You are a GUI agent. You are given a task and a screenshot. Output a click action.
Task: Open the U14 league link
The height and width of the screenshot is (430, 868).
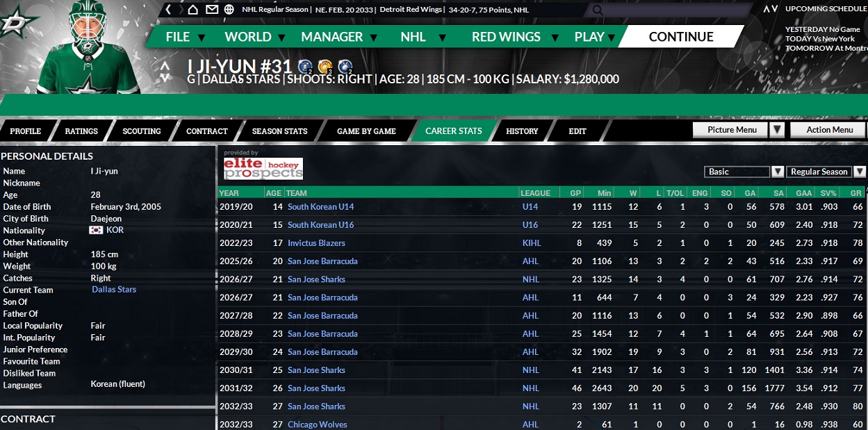point(530,207)
